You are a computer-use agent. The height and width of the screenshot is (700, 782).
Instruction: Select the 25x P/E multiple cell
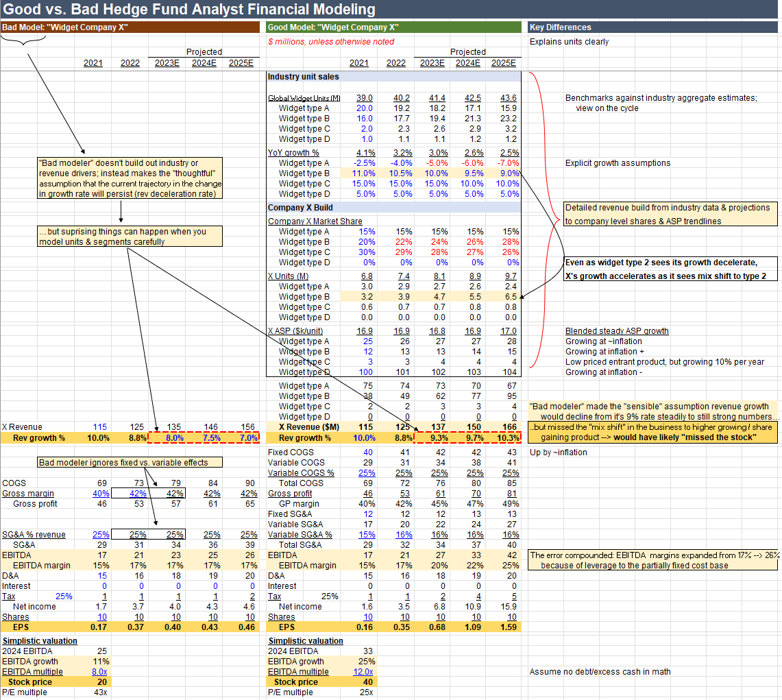pos(367,692)
